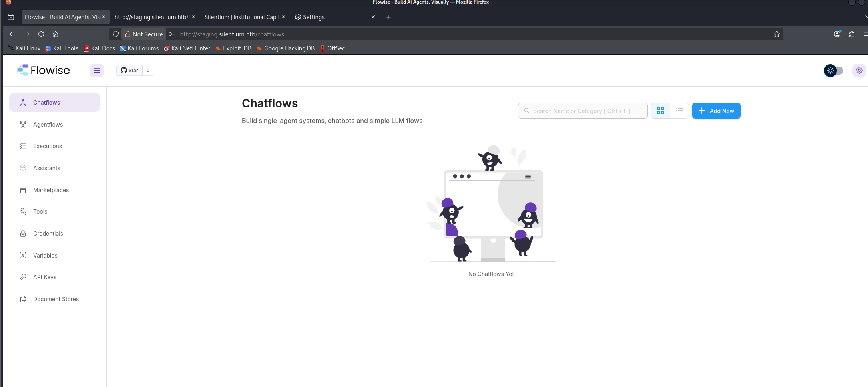This screenshot has width=868, height=387.
Task: Open Kali NetHunter bookmark
Action: pos(187,48)
